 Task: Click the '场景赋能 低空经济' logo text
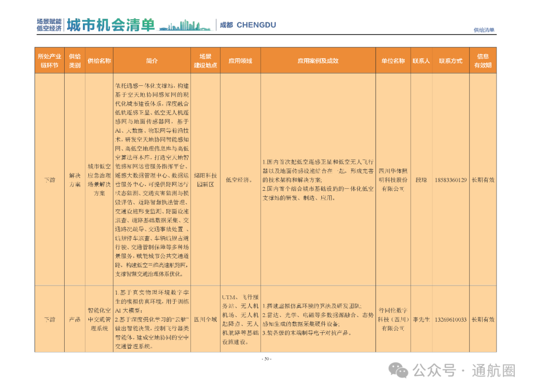(49, 25)
